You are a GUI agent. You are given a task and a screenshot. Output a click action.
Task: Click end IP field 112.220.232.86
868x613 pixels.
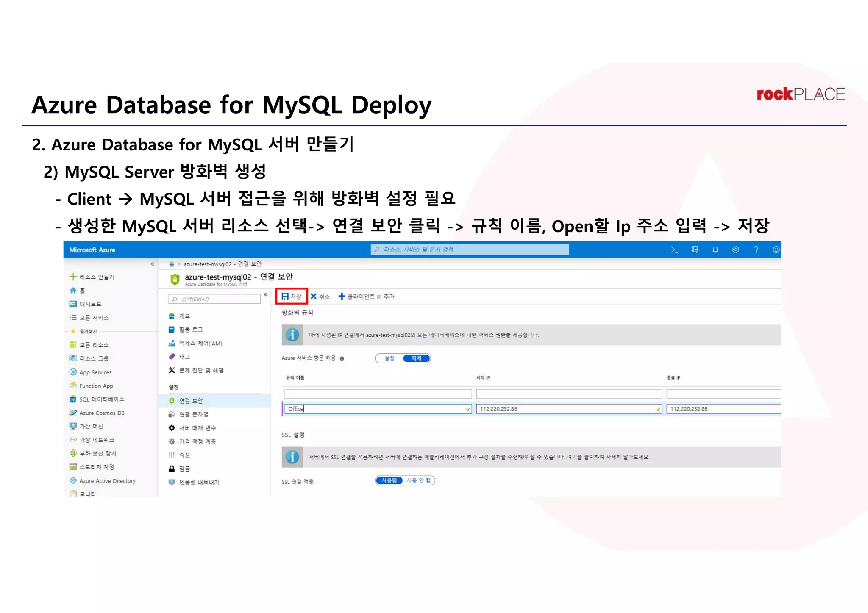[723, 409]
